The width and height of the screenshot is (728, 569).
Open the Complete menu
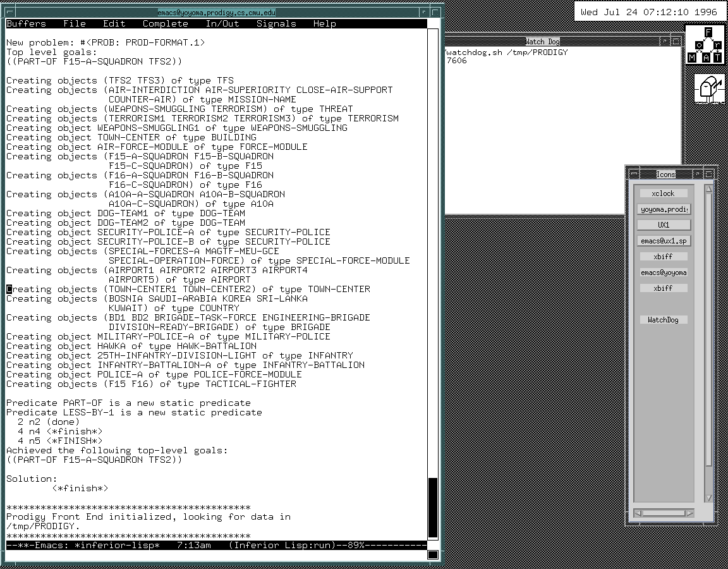point(165,23)
